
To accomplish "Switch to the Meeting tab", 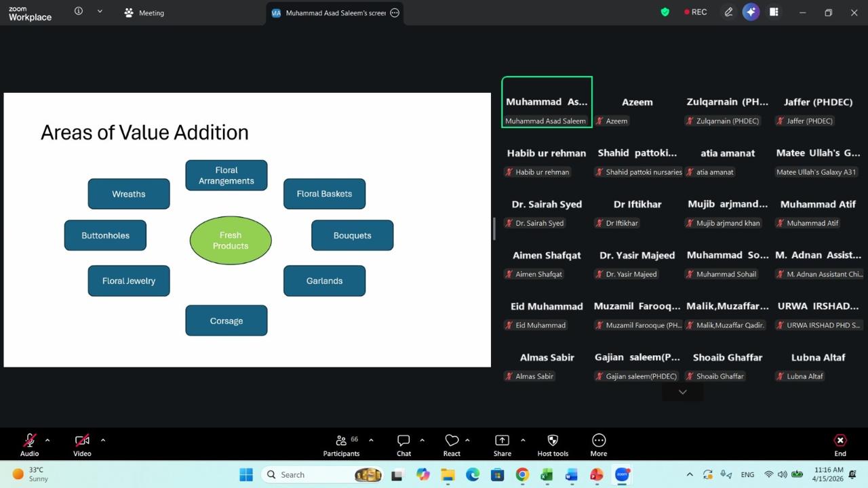I will (x=144, y=13).
